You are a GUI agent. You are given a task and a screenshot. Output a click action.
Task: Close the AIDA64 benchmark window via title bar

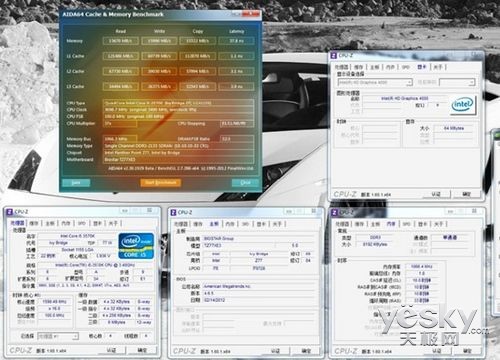pyautogui.click(x=251, y=13)
